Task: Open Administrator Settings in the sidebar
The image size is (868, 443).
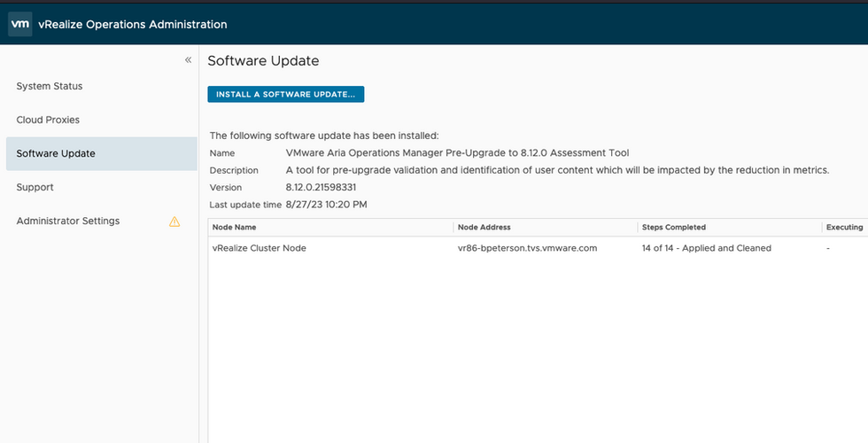Action: (67, 221)
